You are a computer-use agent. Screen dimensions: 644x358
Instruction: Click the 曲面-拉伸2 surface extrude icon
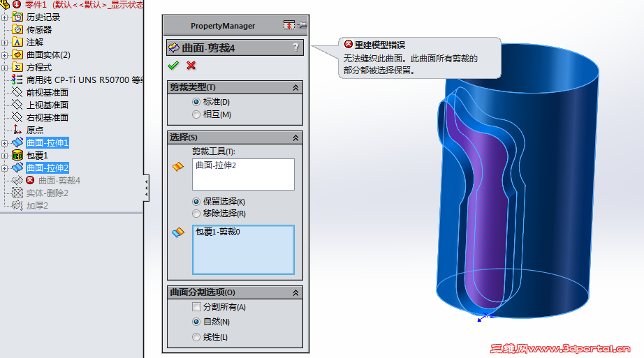pyautogui.click(x=17, y=167)
